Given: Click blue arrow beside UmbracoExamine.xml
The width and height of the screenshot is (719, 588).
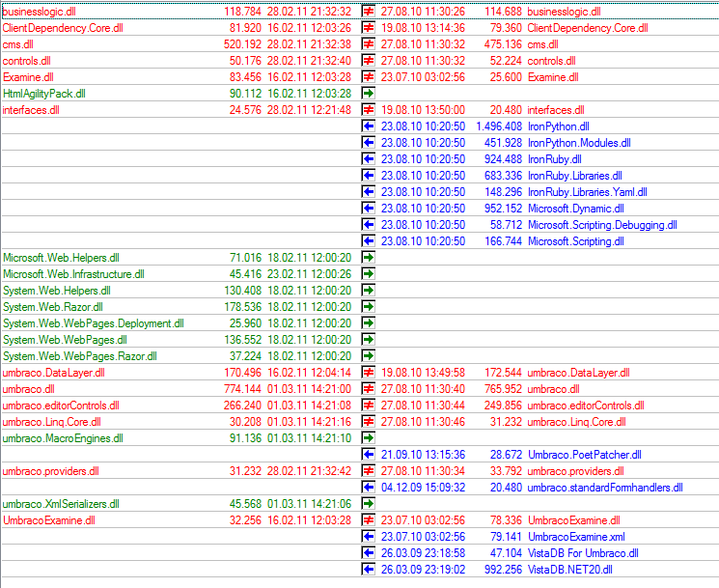Looking at the screenshot, I should coord(369,537).
